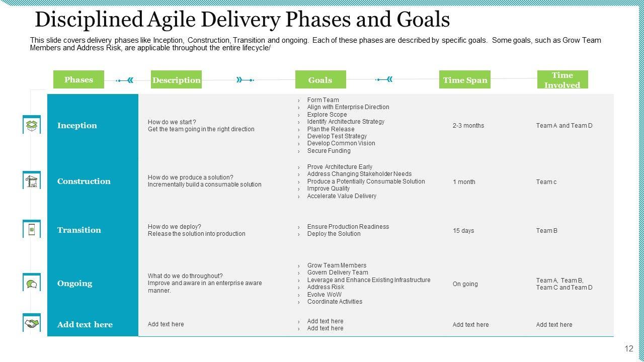Image resolution: width=644 pixels, height=362 pixels.
Task: Click the chat bubbles icon beside Ongoing
Action: coord(32,283)
